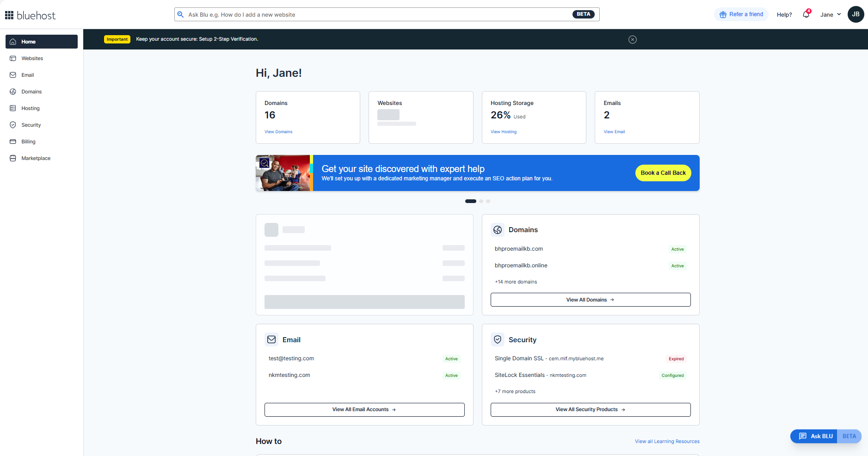
Task: Open the Websites section in the sidebar
Action: pos(32,58)
